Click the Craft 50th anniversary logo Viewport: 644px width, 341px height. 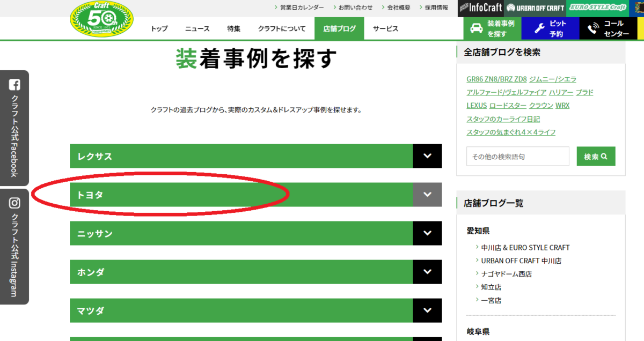pos(101,20)
